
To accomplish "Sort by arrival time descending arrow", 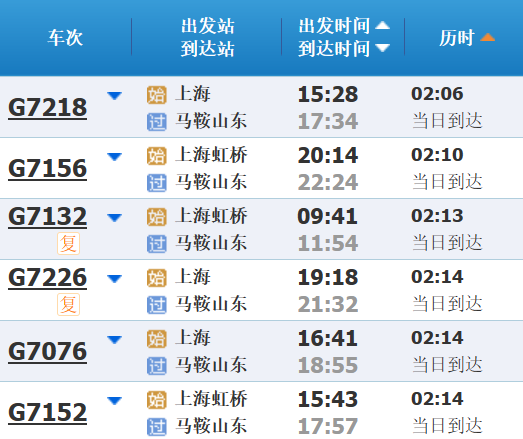I will [x=382, y=48].
